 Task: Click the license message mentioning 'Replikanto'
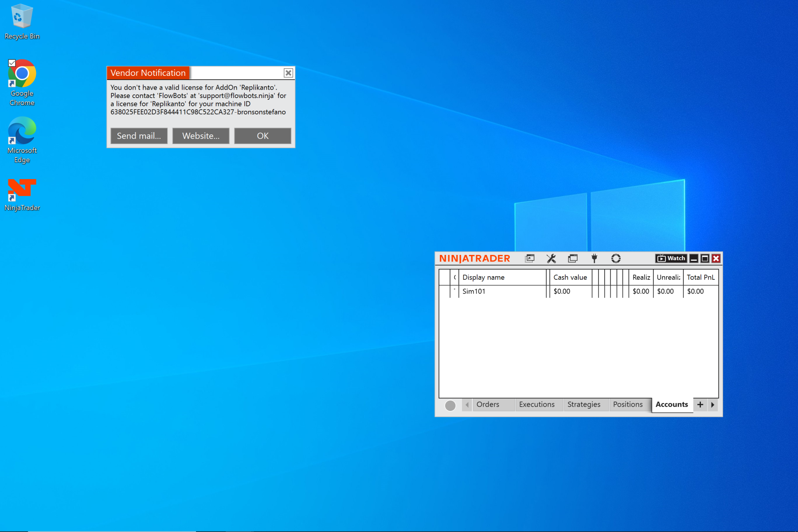[x=198, y=100]
